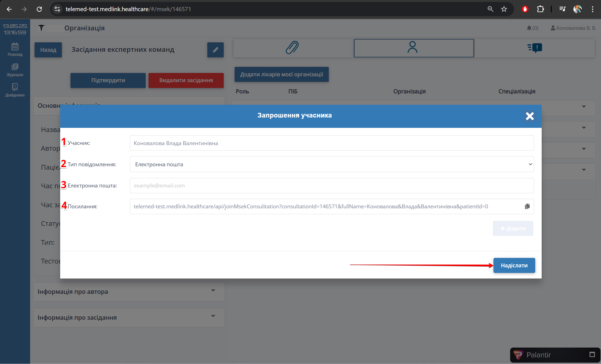Close the Запрошення учасника dialog

(529, 116)
